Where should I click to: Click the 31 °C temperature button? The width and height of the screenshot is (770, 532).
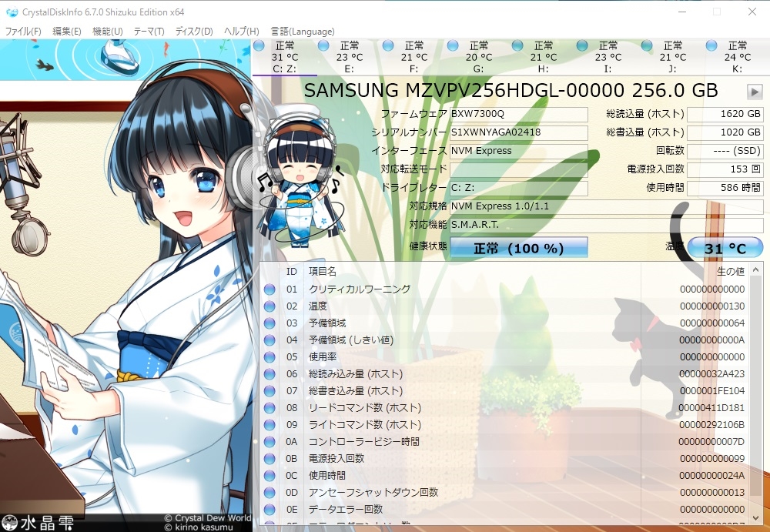click(725, 248)
